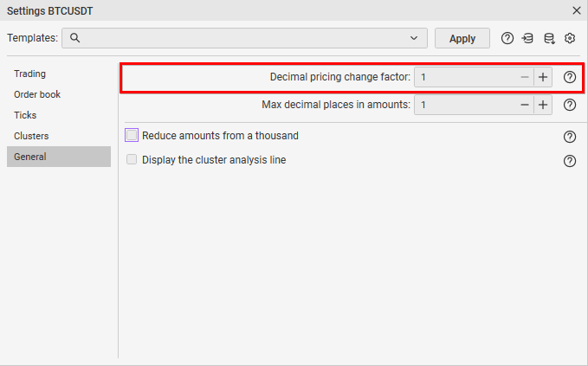Click the save template database icon
Screen dimensions: 588x366
tap(549, 38)
